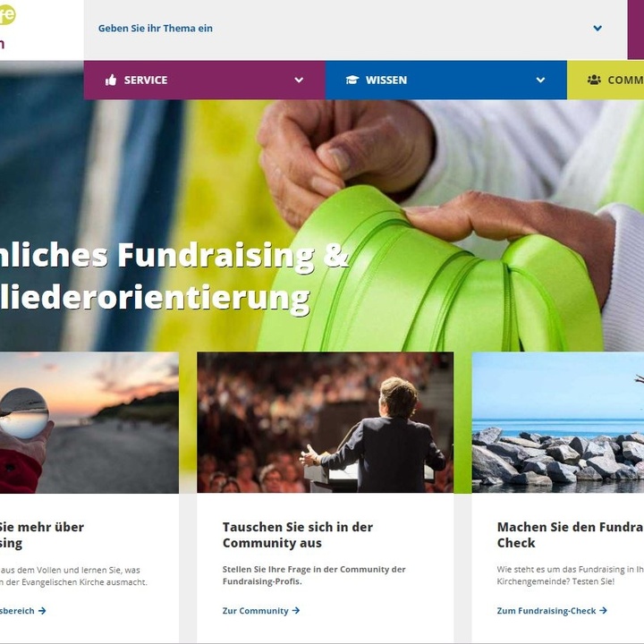Open the topic dropdown chevron in search bar

(597, 29)
